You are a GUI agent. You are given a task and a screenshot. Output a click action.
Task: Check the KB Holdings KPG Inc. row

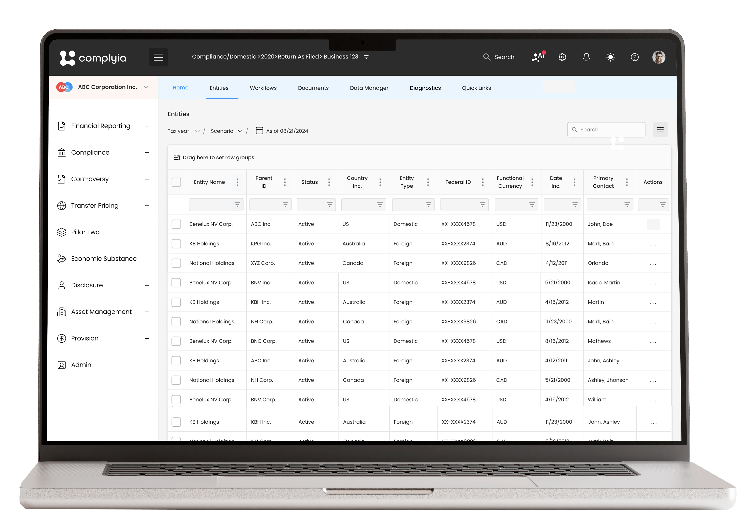pyautogui.click(x=176, y=243)
